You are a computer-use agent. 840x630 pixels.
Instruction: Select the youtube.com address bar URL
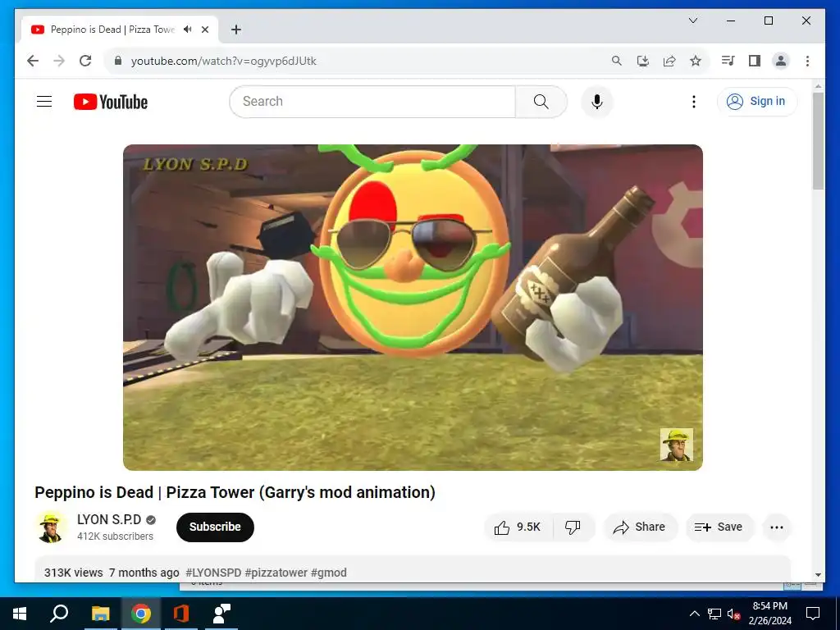coord(223,61)
